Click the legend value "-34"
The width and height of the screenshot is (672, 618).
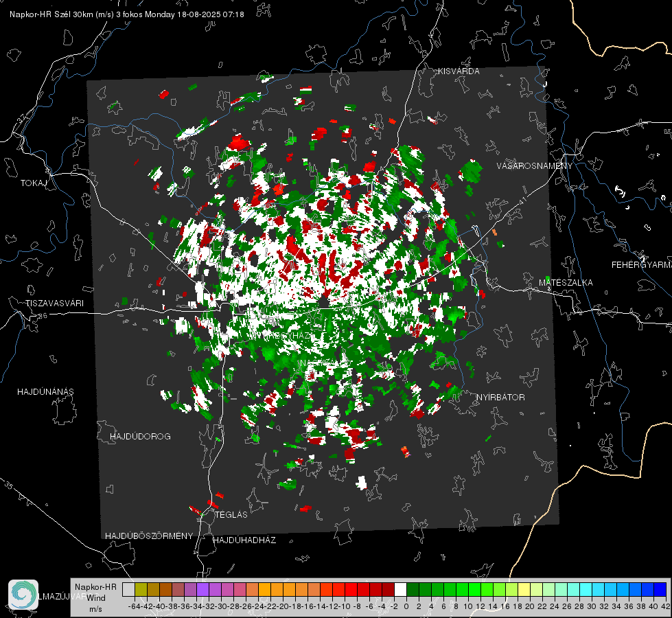pos(197,606)
